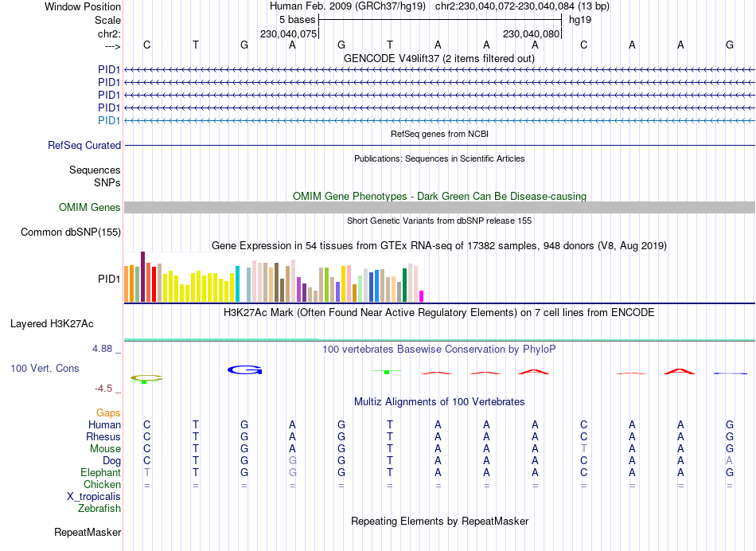Click the OMIM Gene Phenotypes green title
756x551 pixels.
tap(439, 196)
